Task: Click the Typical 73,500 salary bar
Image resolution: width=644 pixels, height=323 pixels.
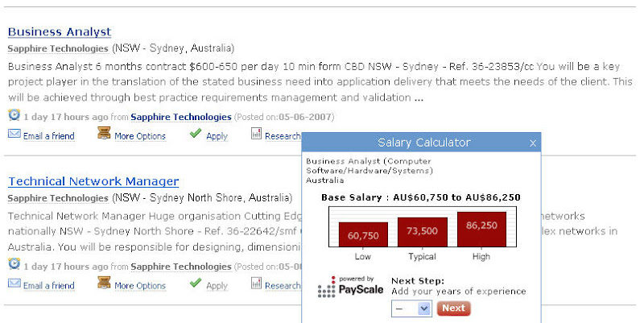Action: [x=423, y=231]
